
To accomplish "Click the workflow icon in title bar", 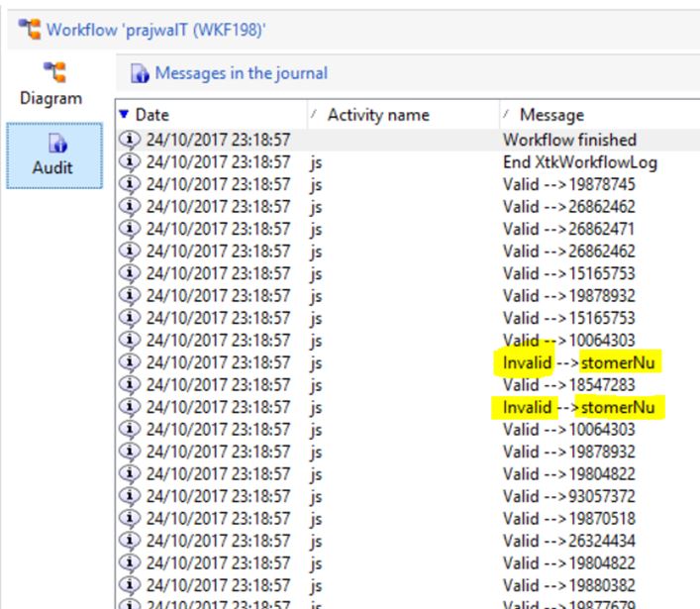I will [30, 29].
